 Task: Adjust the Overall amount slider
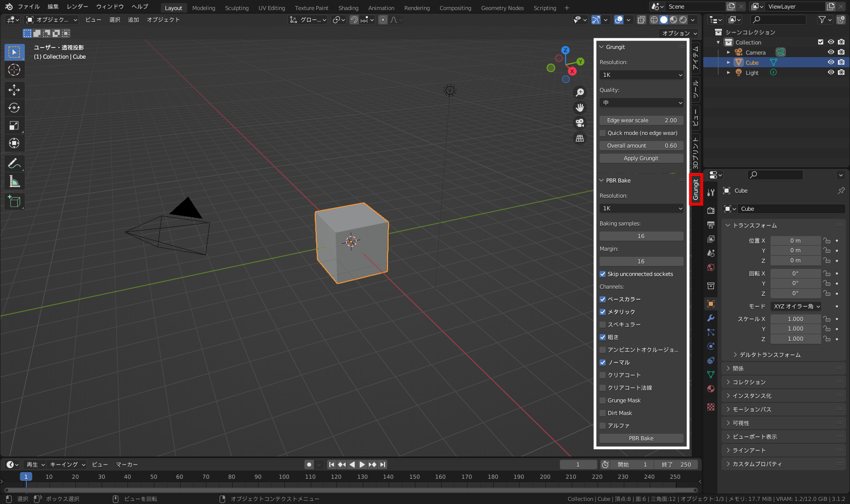(641, 146)
